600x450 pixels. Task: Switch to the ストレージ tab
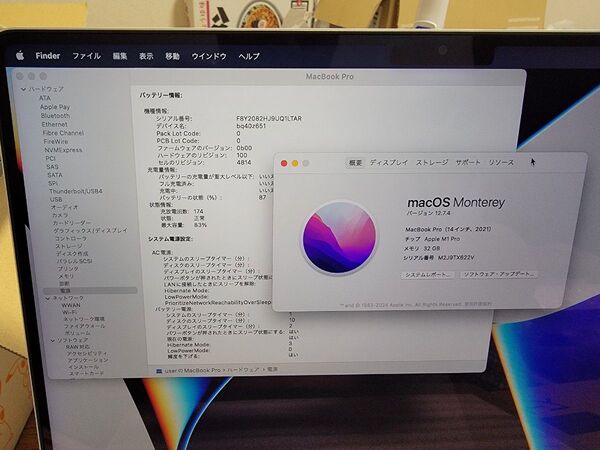coord(432,163)
